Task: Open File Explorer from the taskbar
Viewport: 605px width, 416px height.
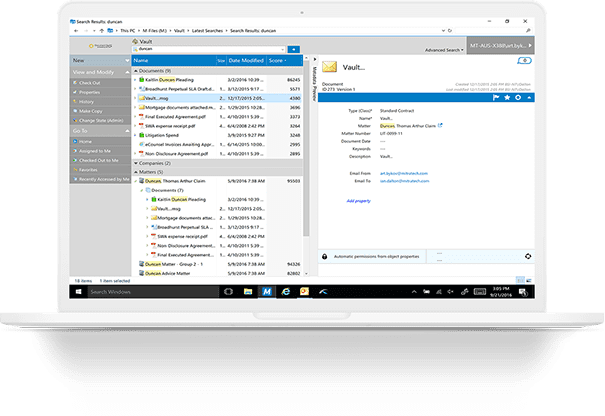Action: [248, 292]
